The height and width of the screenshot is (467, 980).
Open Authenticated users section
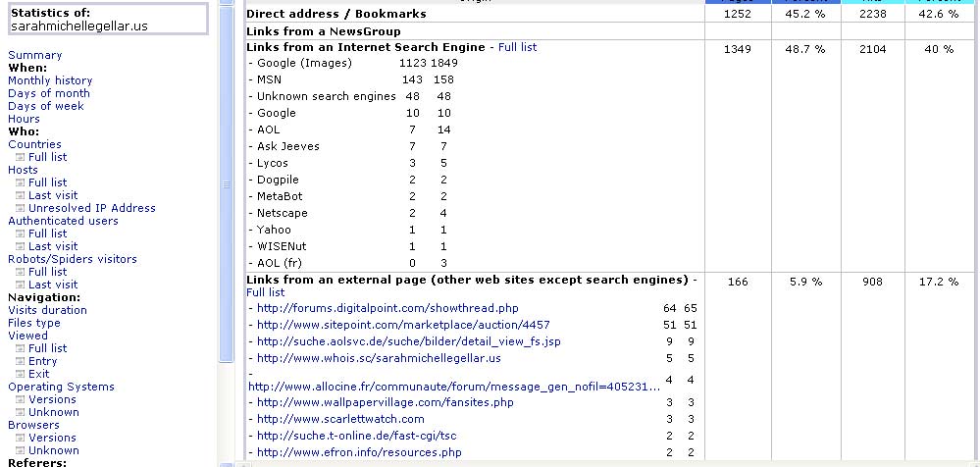pos(63,221)
